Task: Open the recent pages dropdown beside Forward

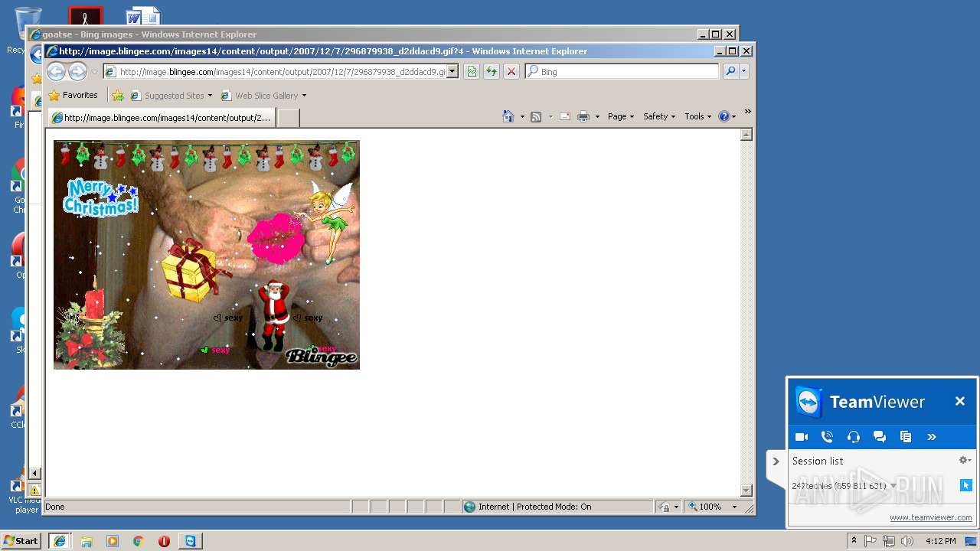Action: point(94,72)
